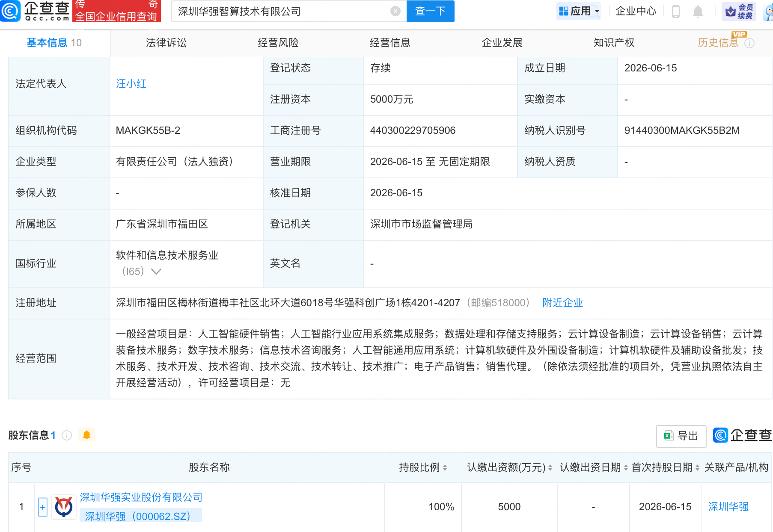Switch to 经营信息 tab
773x532 pixels.
[x=390, y=43]
